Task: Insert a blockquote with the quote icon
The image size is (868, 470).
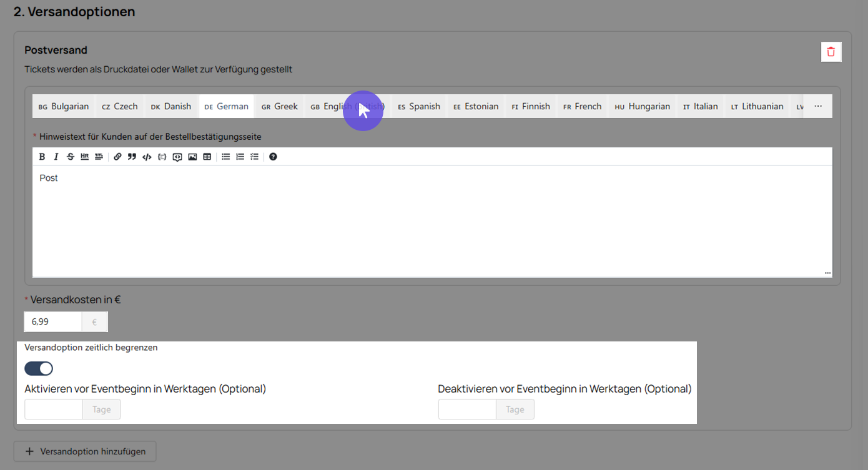Action: tap(132, 157)
